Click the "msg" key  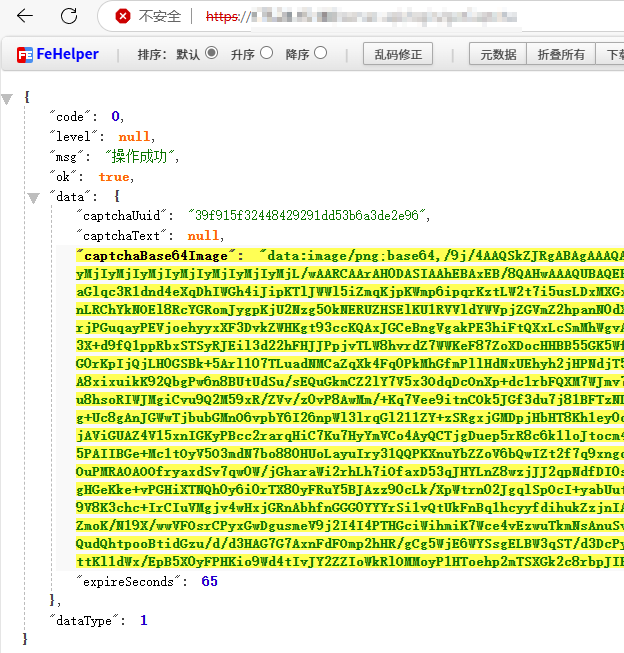(x=67, y=157)
